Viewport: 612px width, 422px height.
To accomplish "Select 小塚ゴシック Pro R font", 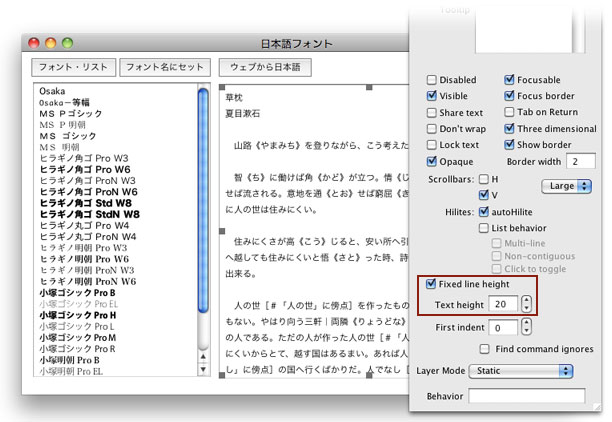I will tap(77, 349).
